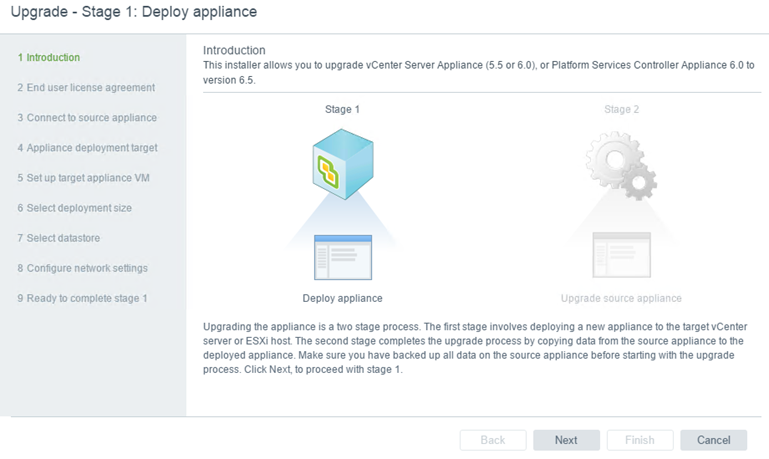Image resolution: width=769 pixels, height=459 pixels.
Task: Jump to Select deployment size step
Action: [75, 208]
